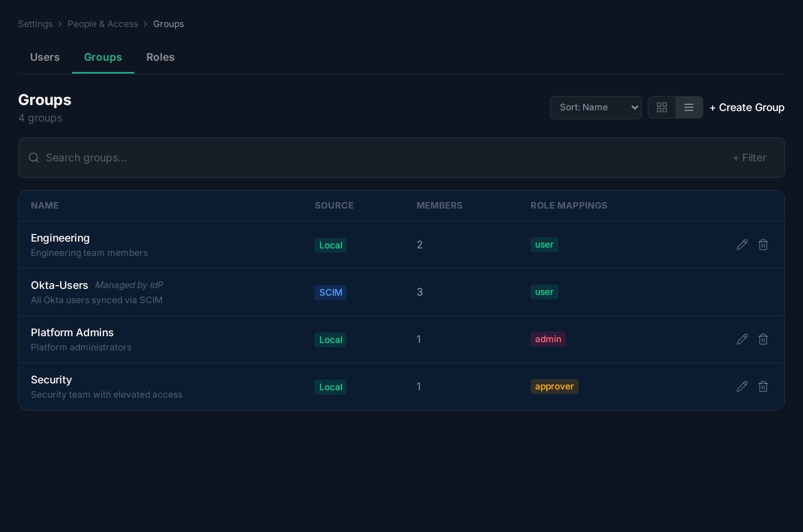
Task: Click Local badge in Security row
Action: pos(331,387)
